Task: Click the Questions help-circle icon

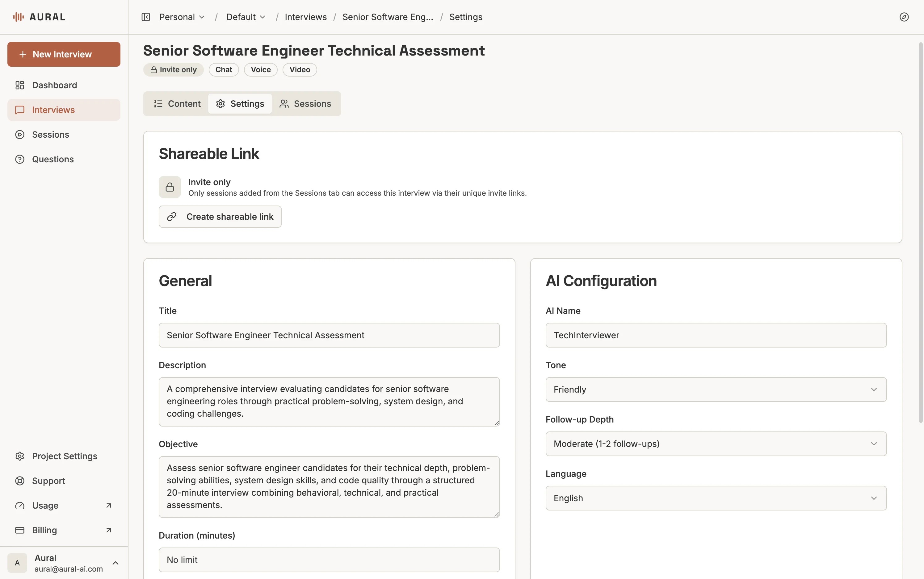Action: coord(19,159)
